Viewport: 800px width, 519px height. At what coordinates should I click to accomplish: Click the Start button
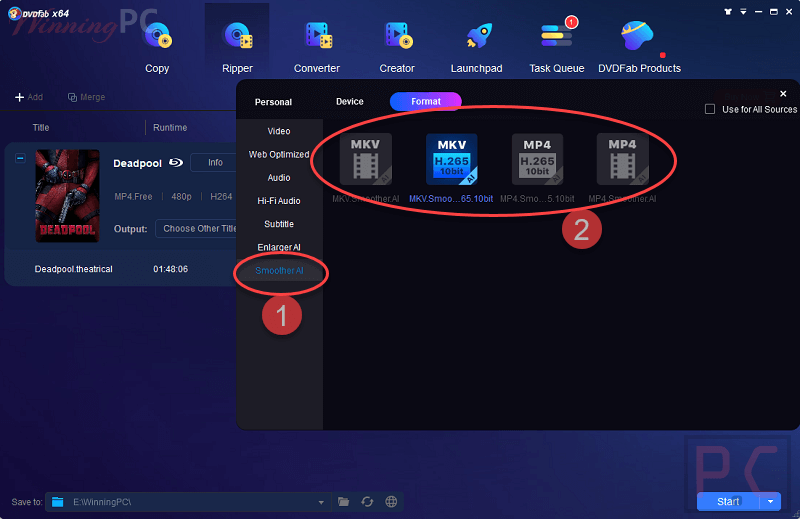[x=728, y=502]
